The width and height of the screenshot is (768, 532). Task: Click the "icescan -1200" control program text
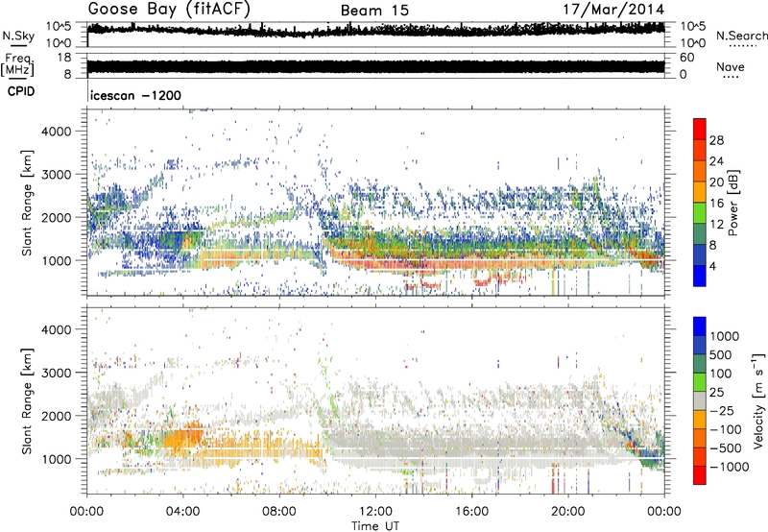[135, 95]
